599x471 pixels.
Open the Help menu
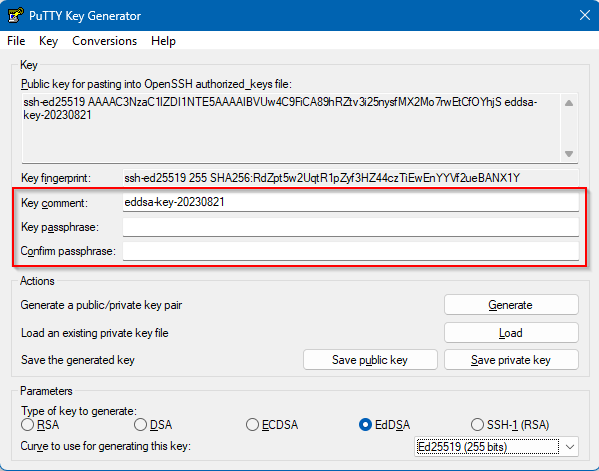pyautogui.click(x=163, y=41)
